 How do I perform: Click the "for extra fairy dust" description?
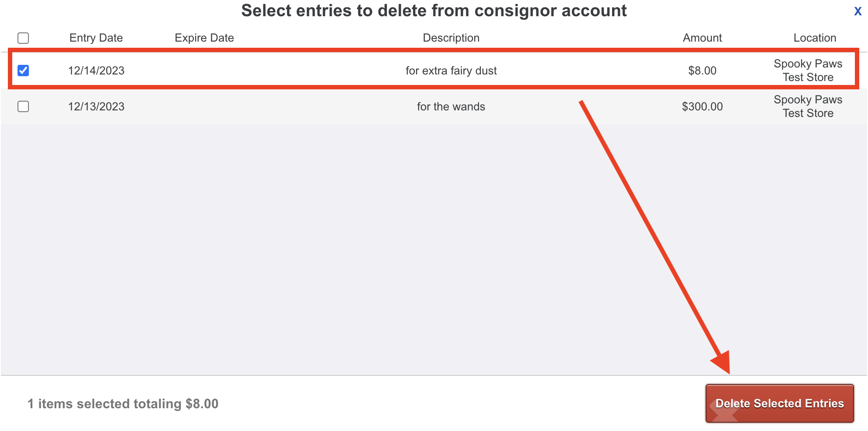click(x=451, y=71)
